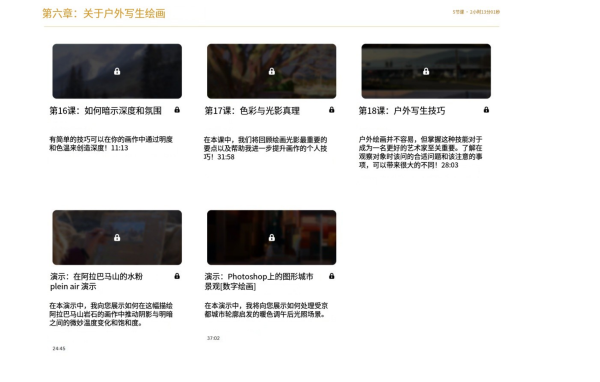Open the 第17课 tree painting thumbnail
Image resolution: width=600 pixels, height=382 pixels.
[272, 71]
